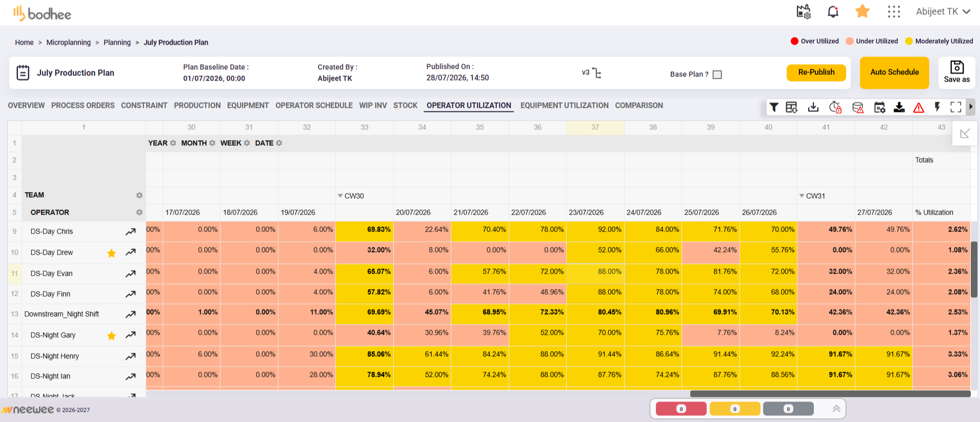The width and height of the screenshot is (980, 422).
Task: Click the table export icon
Action: (x=791, y=107)
